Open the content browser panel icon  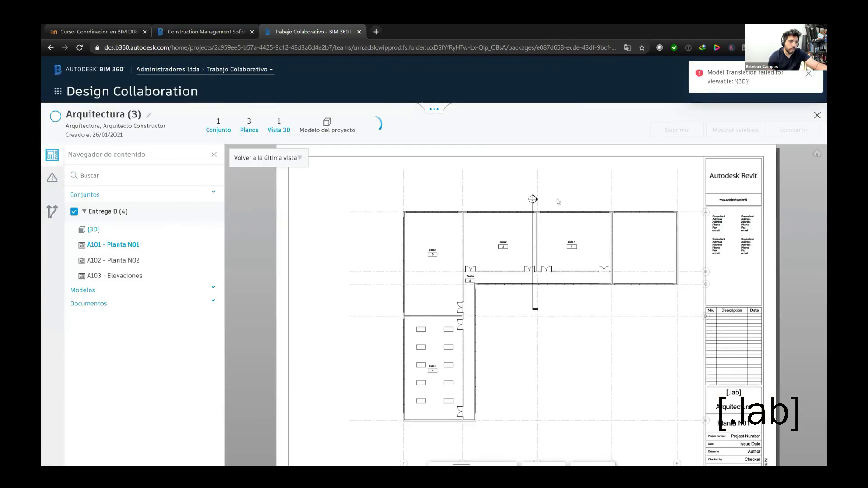[x=52, y=155]
